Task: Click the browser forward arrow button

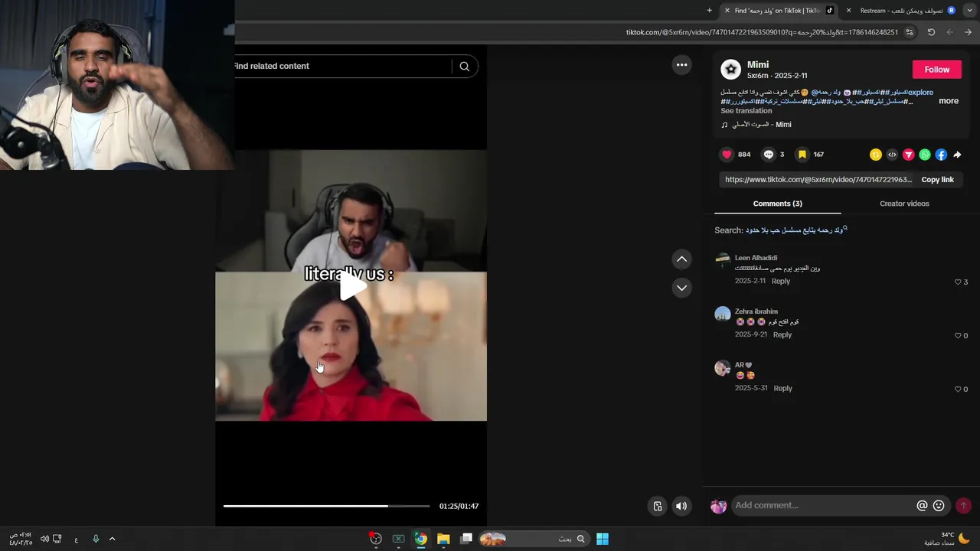Action: click(968, 32)
